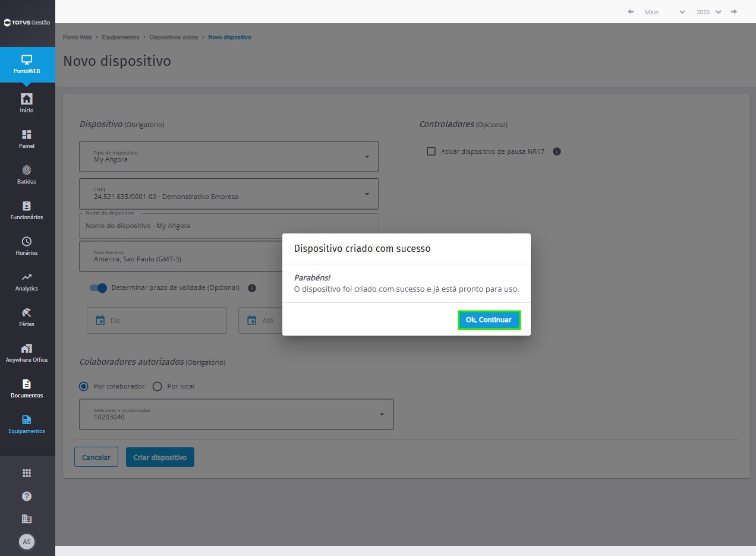Click the Nome do dispositivo input field
The height and width of the screenshot is (556, 756).
click(x=229, y=226)
